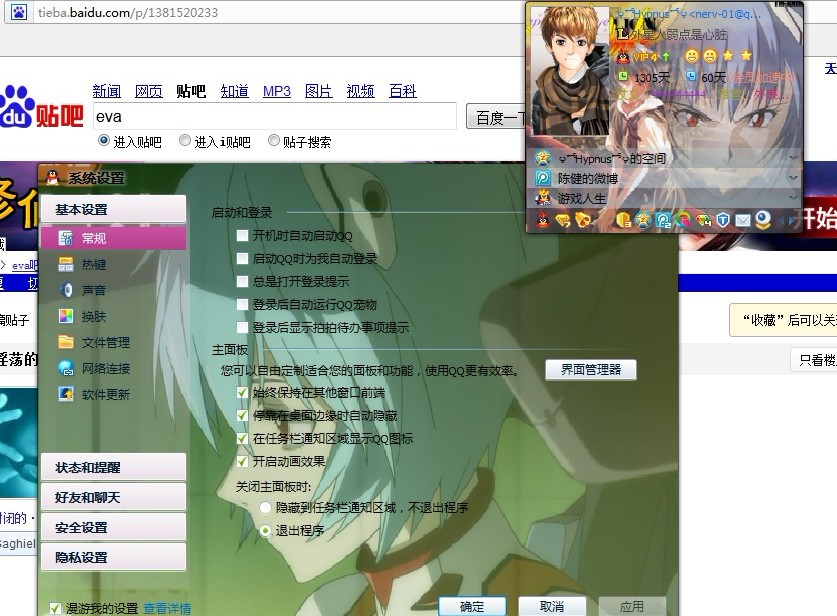Click gold coin level 3 icon in QQ panel
Viewport: 837px width, 616px height.
tap(623, 219)
